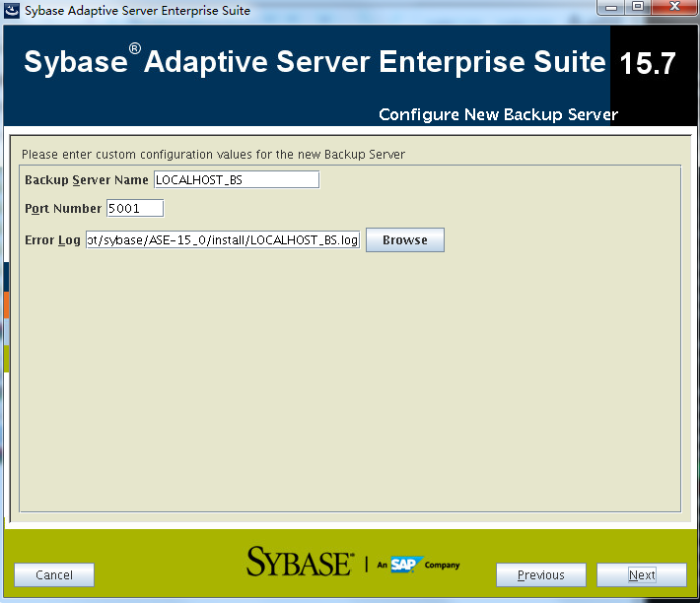Click the Browse button for Error Log
This screenshot has width=700, height=603.
(404, 240)
